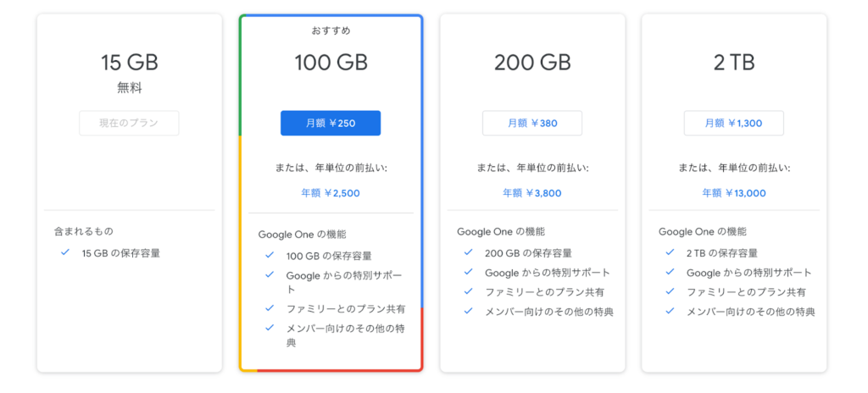
Task: Click checkmark by 2 TB plan's メンバー向けのその他の特典
Action: pos(670,311)
